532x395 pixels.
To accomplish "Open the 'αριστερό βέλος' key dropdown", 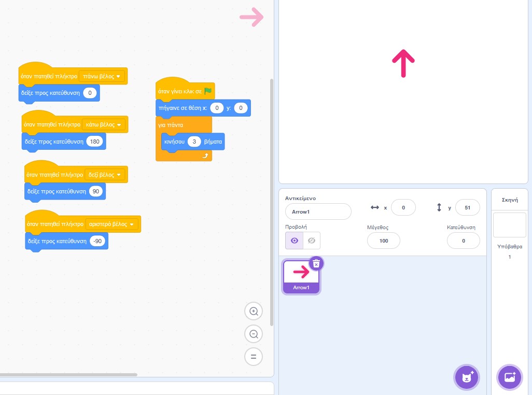I will point(111,224).
